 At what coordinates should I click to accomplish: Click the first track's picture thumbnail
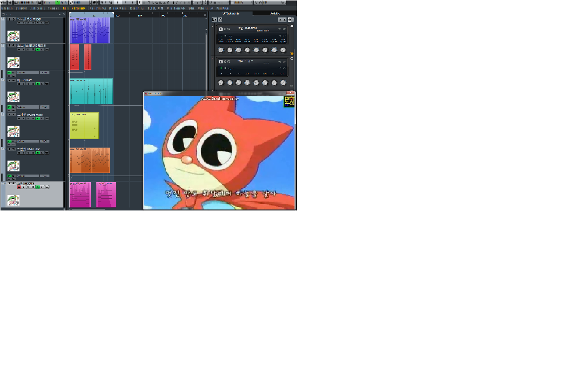tap(13, 36)
